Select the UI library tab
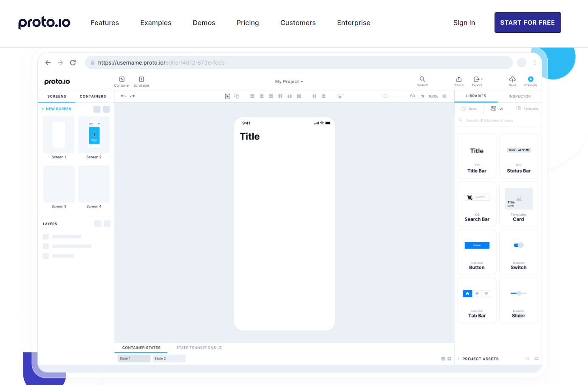The height and width of the screenshot is (385, 588). [x=497, y=108]
